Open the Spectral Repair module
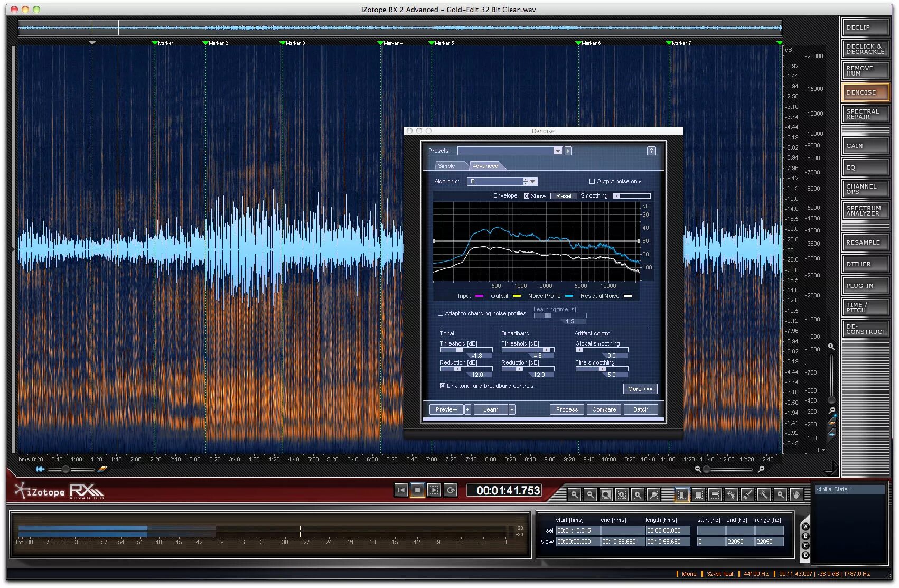Screen dimensions: 899x588 [x=865, y=114]
